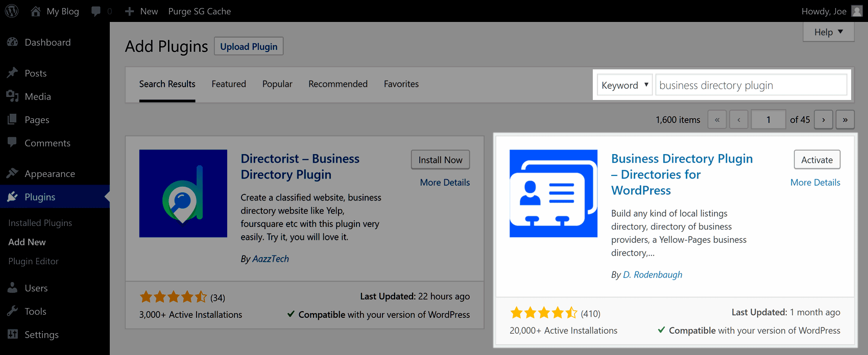Viewport: 868px width, 355px height.
Task: Click the Upload Plugin button
Action: tap(249, 46)
